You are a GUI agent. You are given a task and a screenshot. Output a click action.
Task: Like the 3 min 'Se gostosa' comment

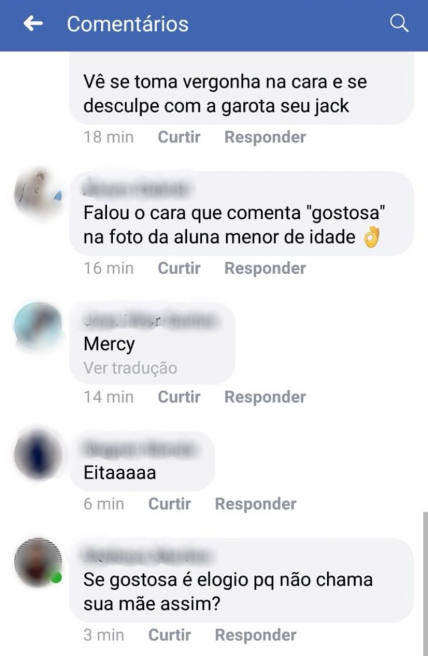[169, 635]
